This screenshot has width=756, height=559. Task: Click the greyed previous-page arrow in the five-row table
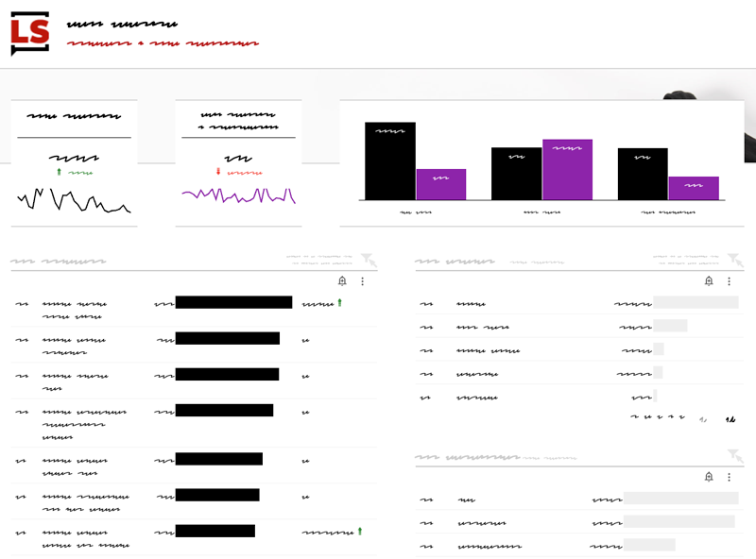click(x=703, y=419)
